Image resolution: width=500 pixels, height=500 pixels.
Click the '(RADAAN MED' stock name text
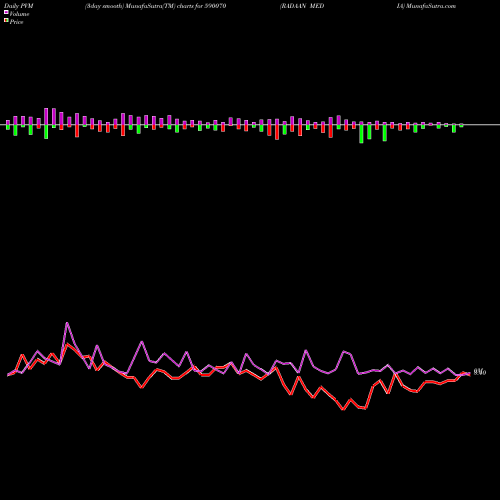click(x=302, y=6)
